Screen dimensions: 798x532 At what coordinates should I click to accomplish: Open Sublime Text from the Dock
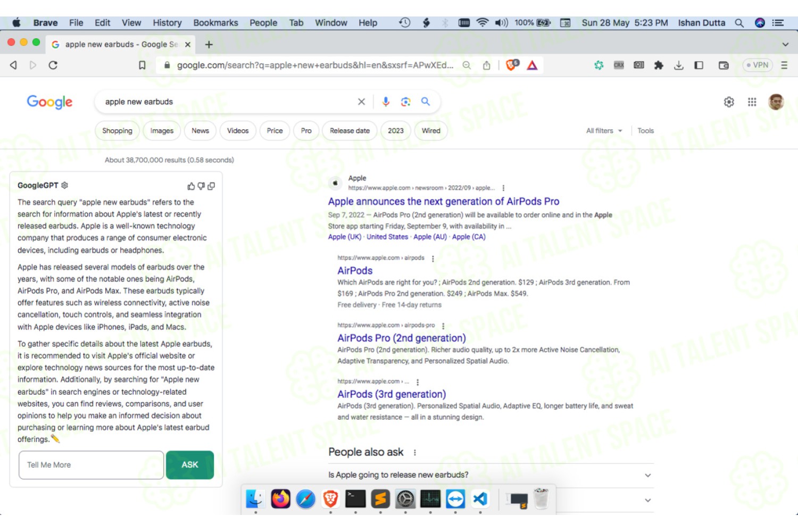(x=380, y=499)
